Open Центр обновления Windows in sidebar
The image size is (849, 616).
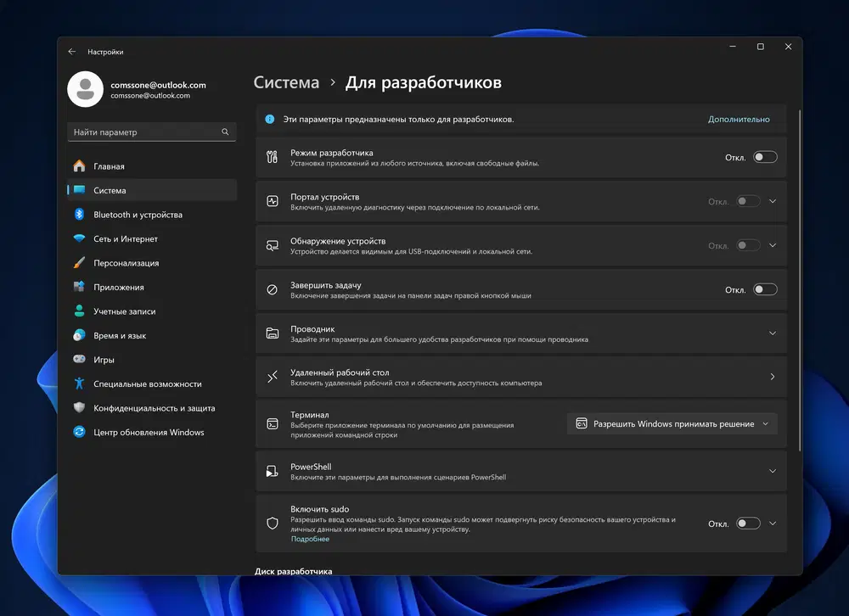(x=152, y=432)
